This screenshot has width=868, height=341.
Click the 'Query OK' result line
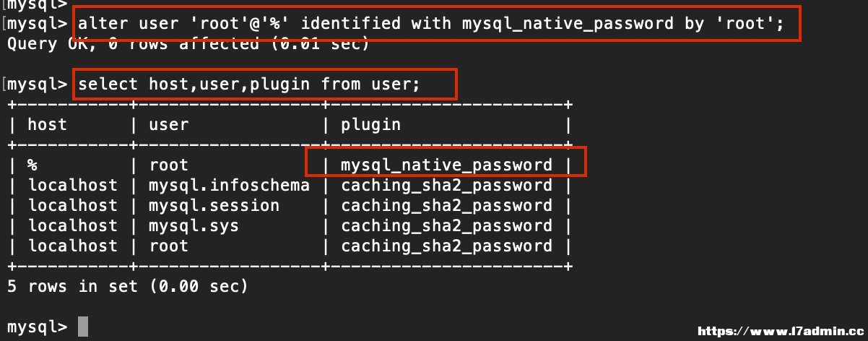tap(188, 44)
